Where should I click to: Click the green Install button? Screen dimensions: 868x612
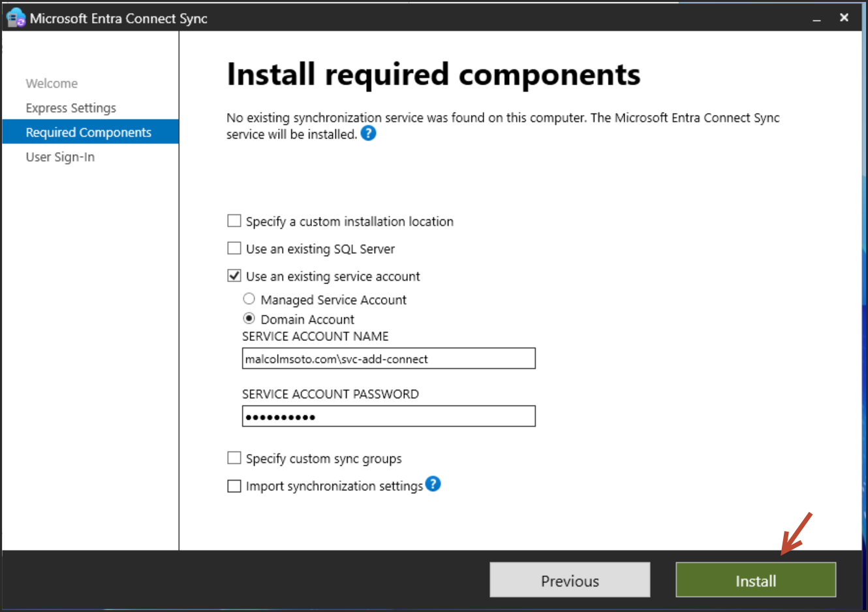click(x=755, y=580)
